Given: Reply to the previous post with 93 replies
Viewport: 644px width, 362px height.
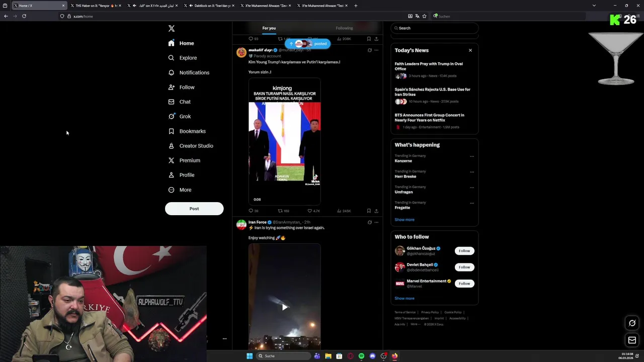Looking at the screenshot, I should tap(254, 39).
